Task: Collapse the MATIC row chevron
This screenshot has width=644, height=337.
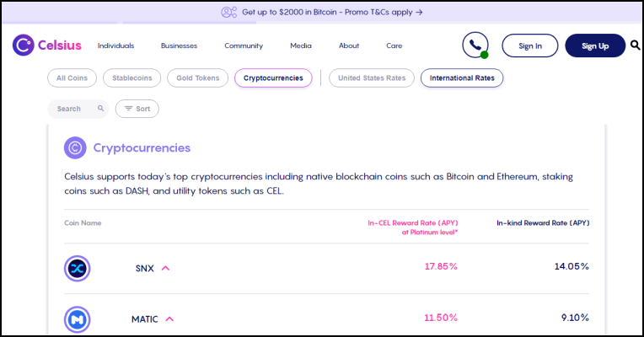Action: 169,319
